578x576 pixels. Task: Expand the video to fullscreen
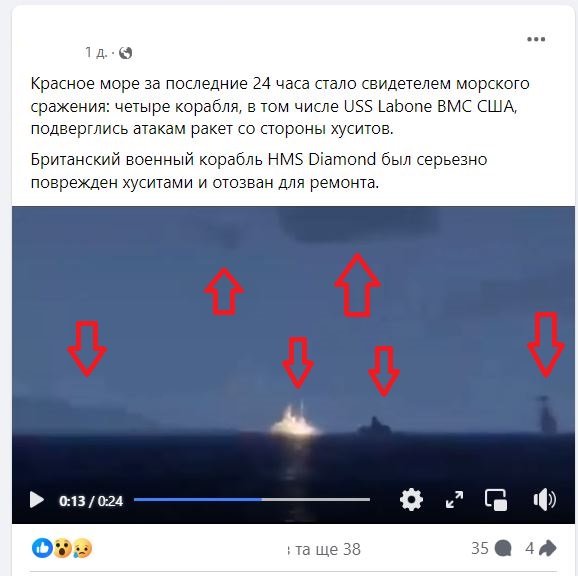tap(454, 500)
